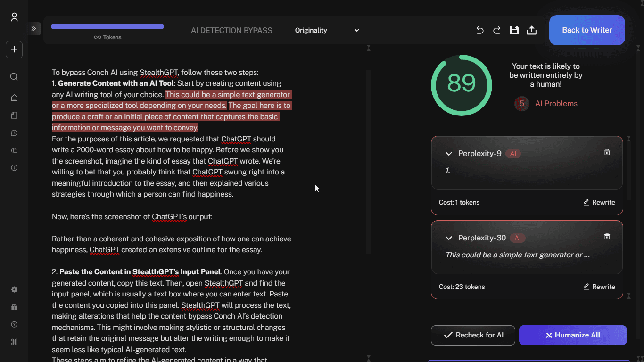
Task: Open the Originality detector dropdown
Action: (x=327, y=30)
